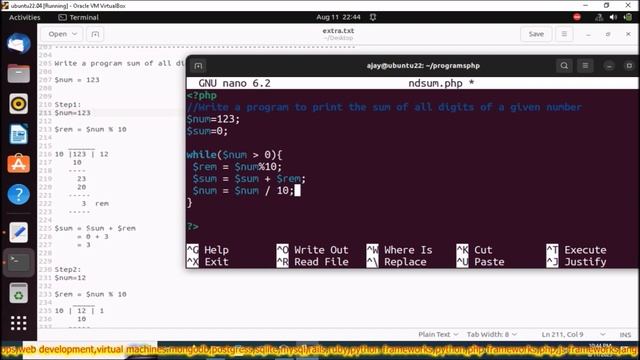Click notification bell in top bar
Image resolution: width=640 pixels, height=360 pixels.
pos(373,17)
